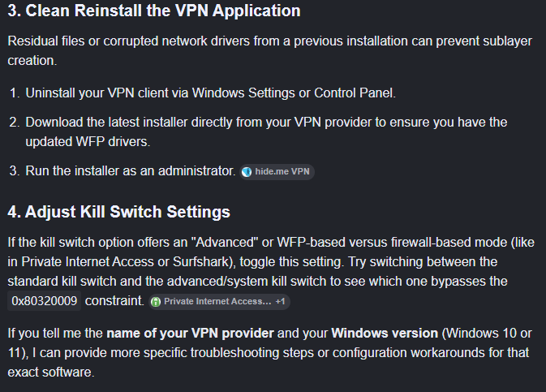The width and height of the screenshot is (546, 392).
Task: Click the quoted "Advanced" word in paragraph
Action: [225, 243]
